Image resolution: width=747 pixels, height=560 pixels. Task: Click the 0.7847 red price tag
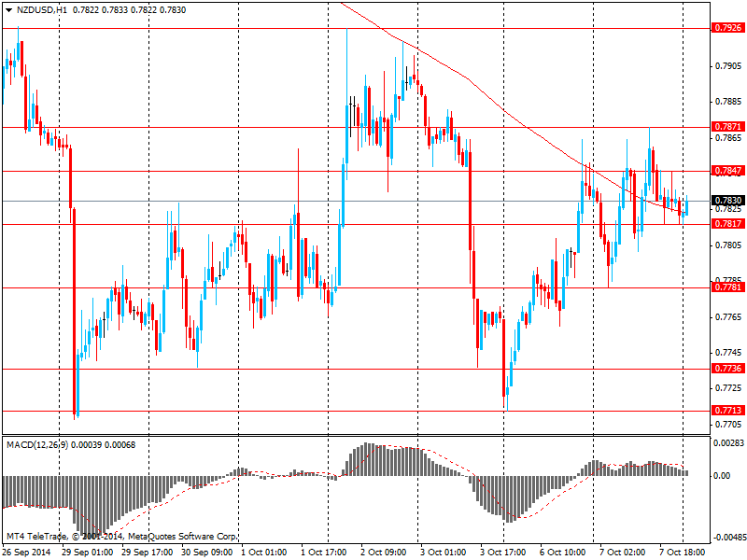click(727, 171)
